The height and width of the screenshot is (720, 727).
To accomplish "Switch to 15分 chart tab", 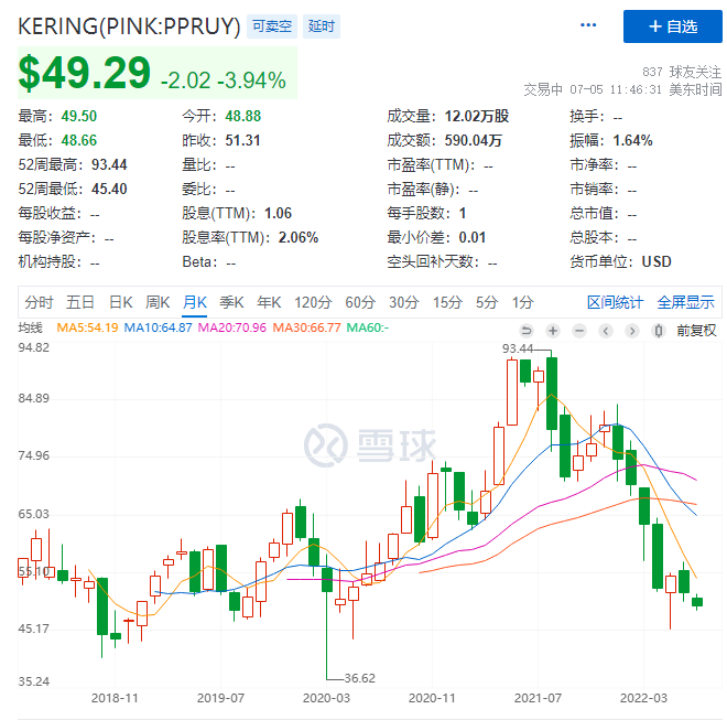I will point(447,302).
